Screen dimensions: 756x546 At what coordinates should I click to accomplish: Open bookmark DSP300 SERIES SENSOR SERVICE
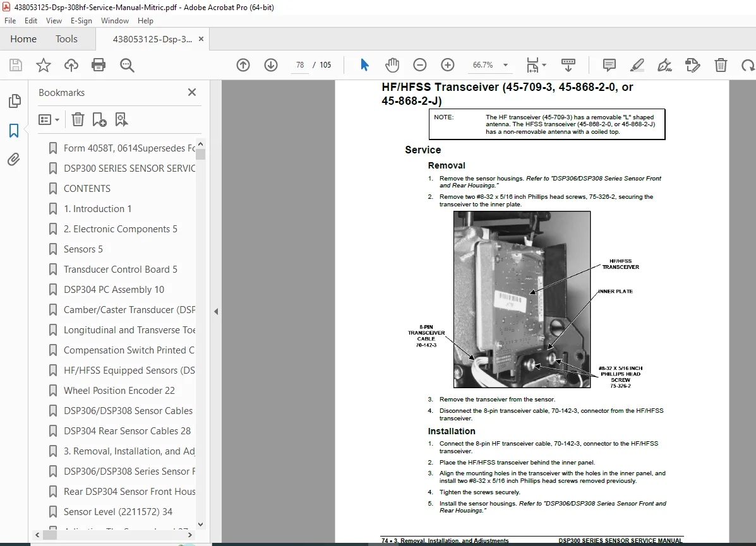pos(129,168)
